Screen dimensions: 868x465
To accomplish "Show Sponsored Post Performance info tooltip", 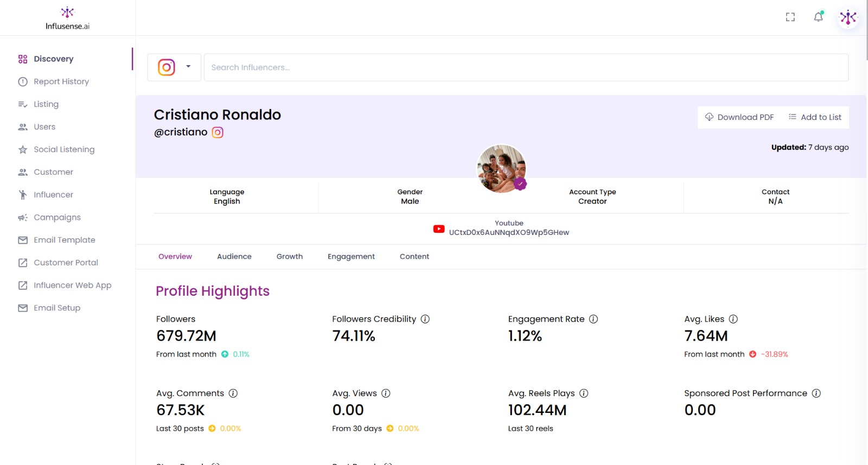I will [x=816, y=393].
